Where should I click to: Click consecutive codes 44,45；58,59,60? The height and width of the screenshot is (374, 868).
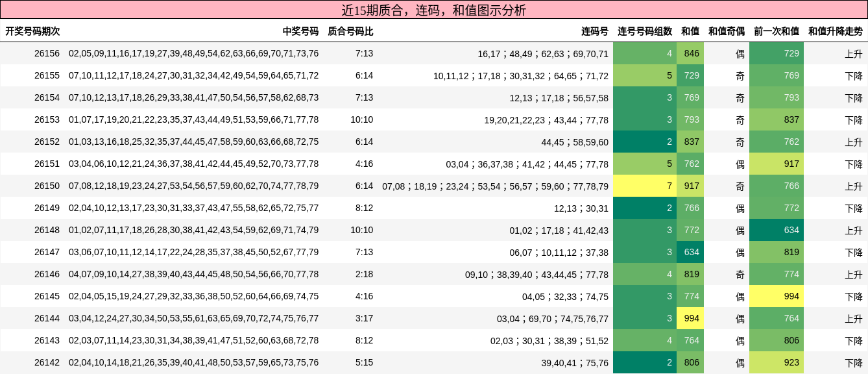[x=575, y=142]
